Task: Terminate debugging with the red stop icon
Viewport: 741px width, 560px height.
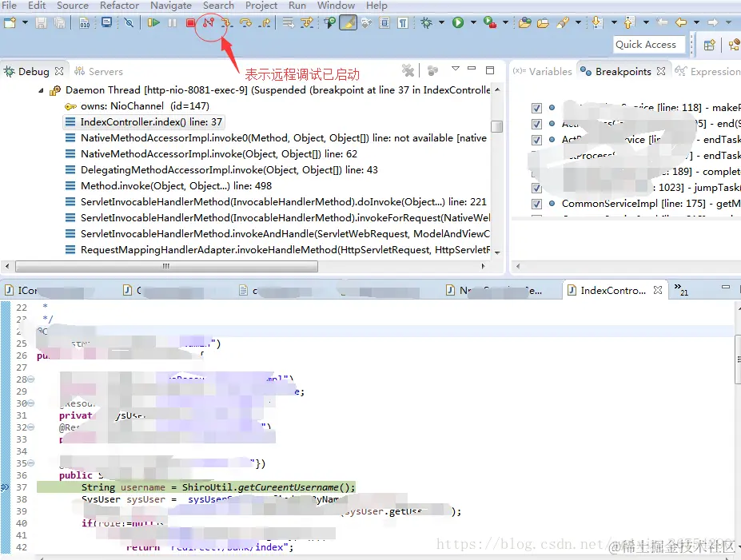Action: pyautogui.click(x=190, y=22)
